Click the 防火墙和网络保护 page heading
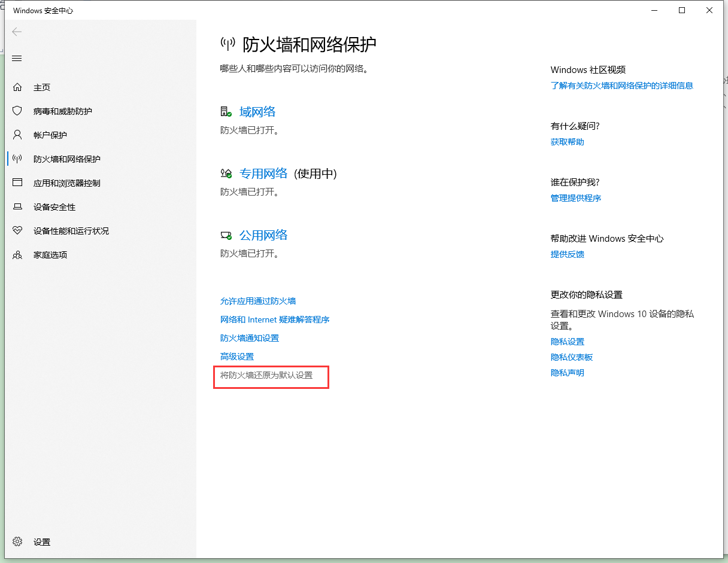 pos(310,44)
